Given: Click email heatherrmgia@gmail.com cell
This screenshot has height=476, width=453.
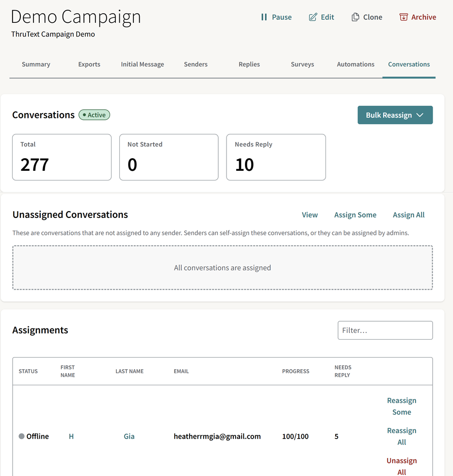Looking at the screenshot, I should (x=217, y=437).
